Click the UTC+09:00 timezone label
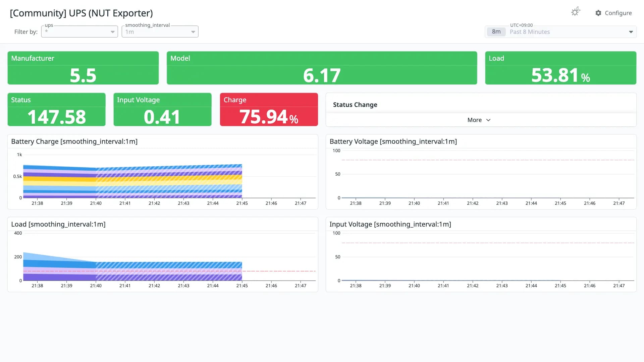644x362 pixels. [x=521, y=25]
